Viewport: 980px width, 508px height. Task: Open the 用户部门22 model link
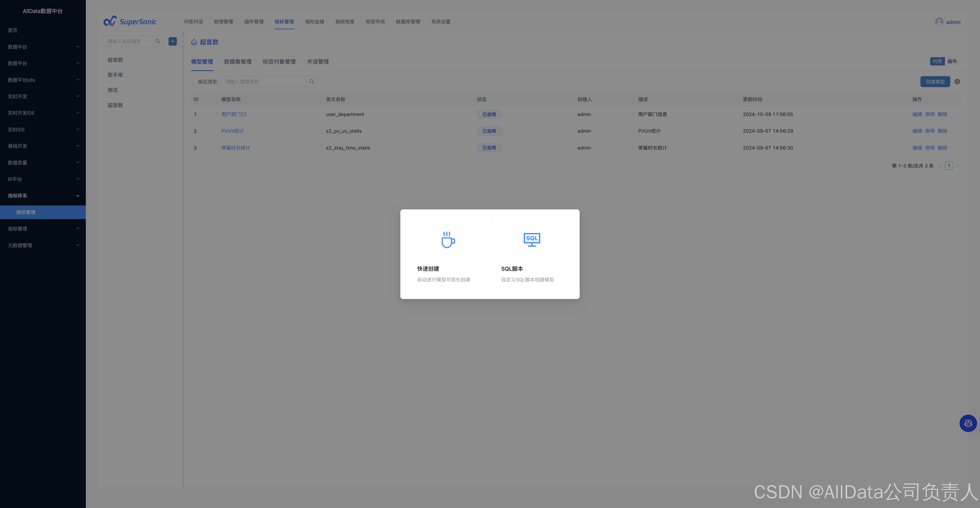(234, 114)
